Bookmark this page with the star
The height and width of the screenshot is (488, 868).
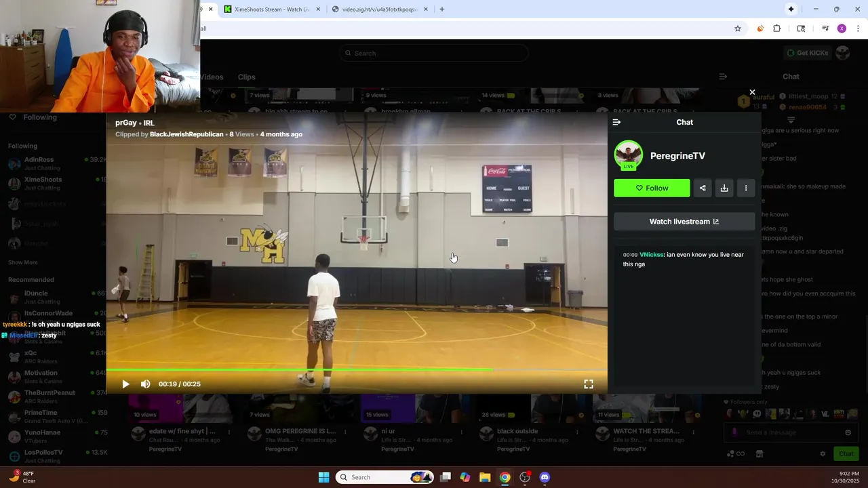point(738,28)
